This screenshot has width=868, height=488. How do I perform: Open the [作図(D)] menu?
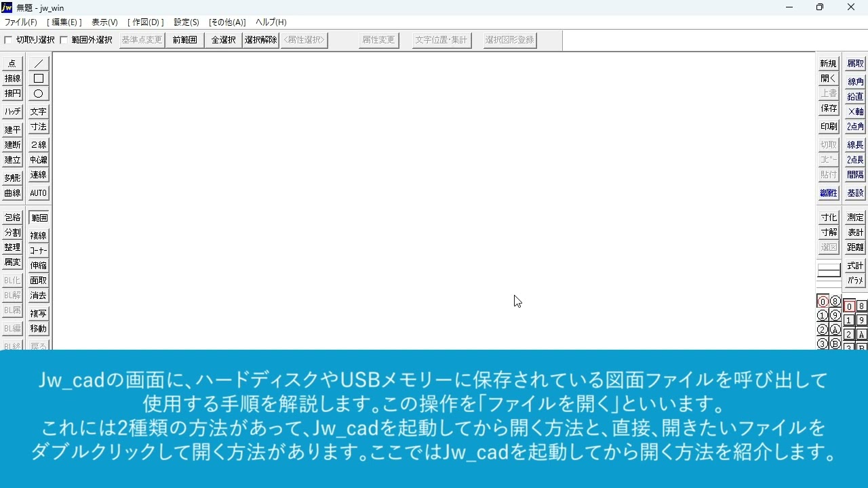pyautogui.click(x=146, y=22)
